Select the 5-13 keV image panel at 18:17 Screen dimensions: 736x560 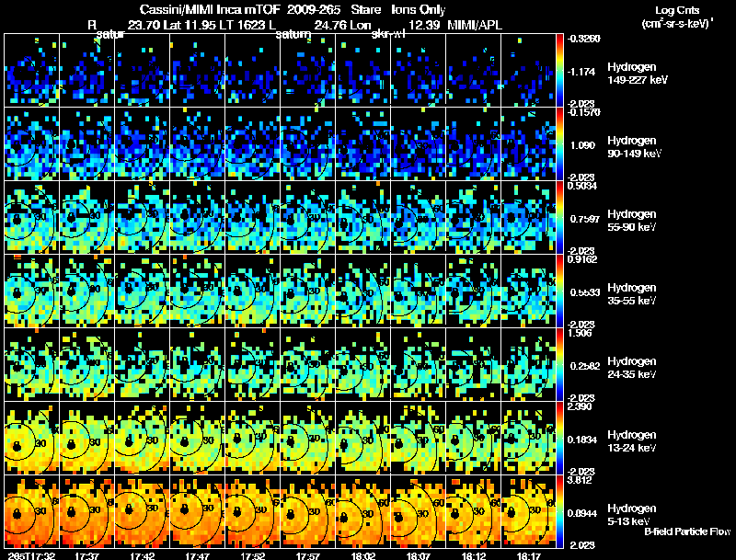tap(528, 511)
